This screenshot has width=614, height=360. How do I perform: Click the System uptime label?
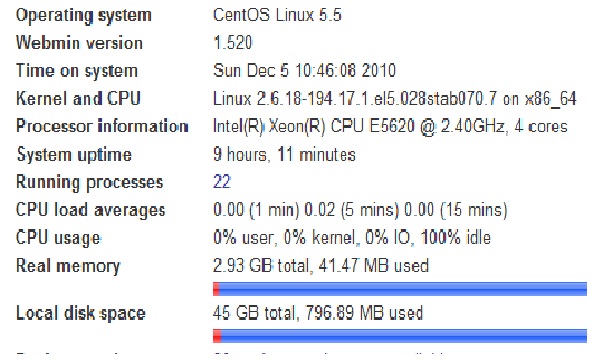pos(74,155)
